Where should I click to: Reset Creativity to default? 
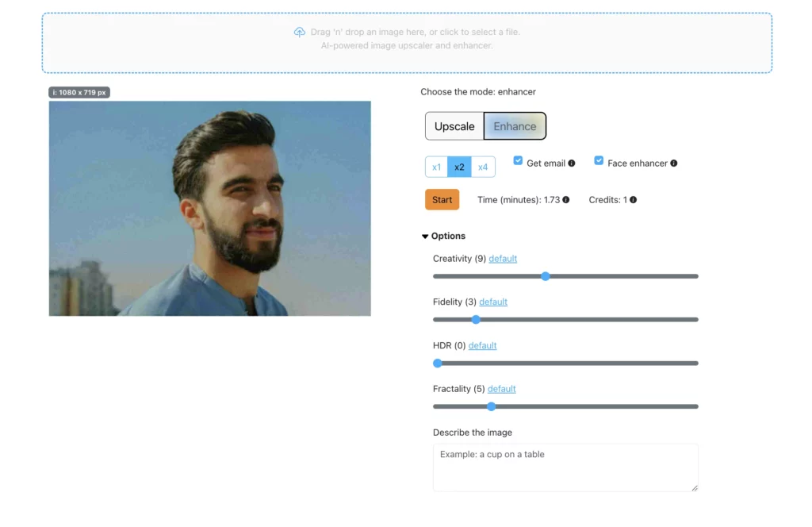503,258
